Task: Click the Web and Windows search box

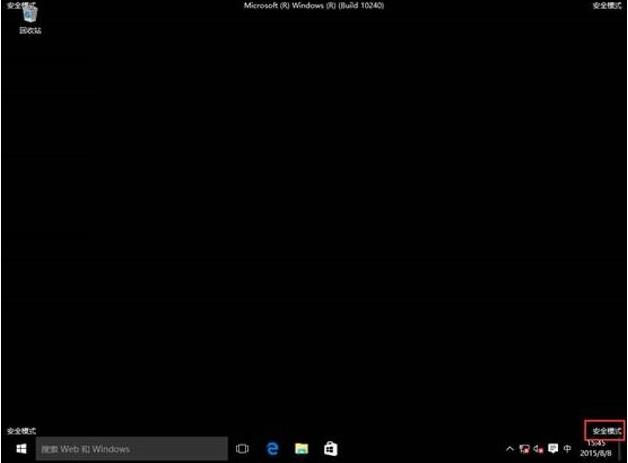Action: coord(132,450)
